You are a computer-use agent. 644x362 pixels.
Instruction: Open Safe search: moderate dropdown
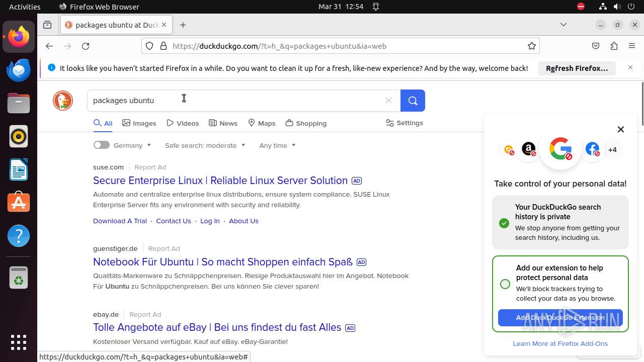pos(205,145)
